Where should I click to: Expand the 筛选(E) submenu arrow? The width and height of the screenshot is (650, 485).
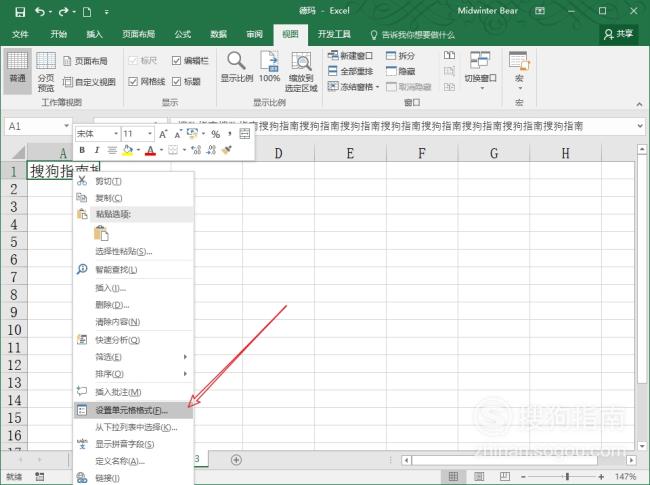coord(185,357)
